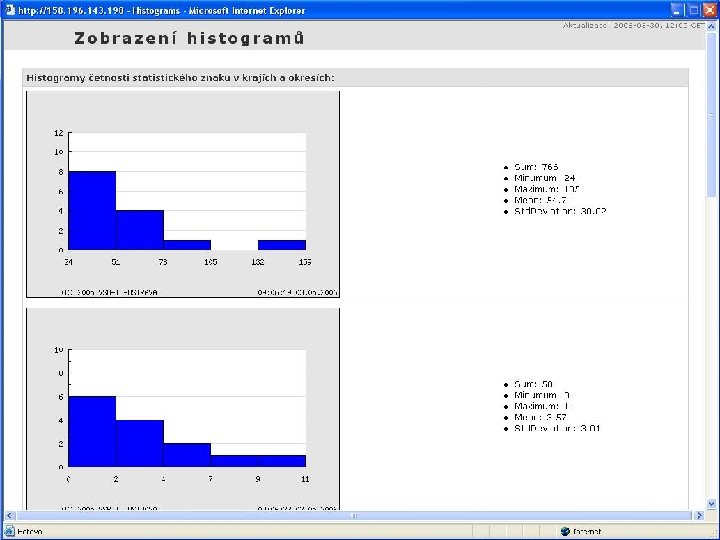720x540 pixels.
Task: Click the page icon next to Hotovo in status bar
Action: click(x=9, y=531)
